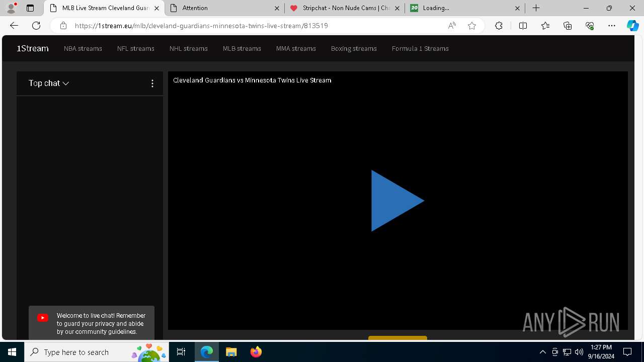Add page to favorites star icon
Image resolution: width=644 pixels, height=362 pixels.
pos(472,26)
